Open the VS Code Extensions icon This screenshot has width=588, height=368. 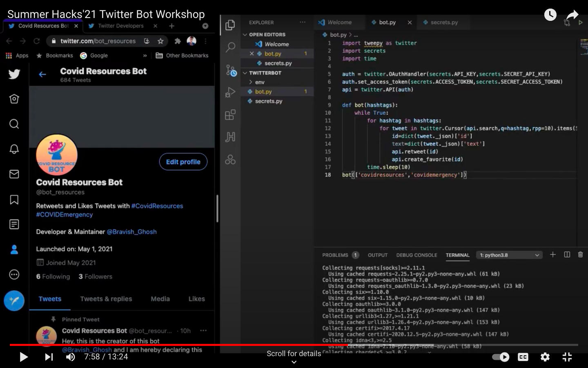pyautogui.click(x=230, y=115)
